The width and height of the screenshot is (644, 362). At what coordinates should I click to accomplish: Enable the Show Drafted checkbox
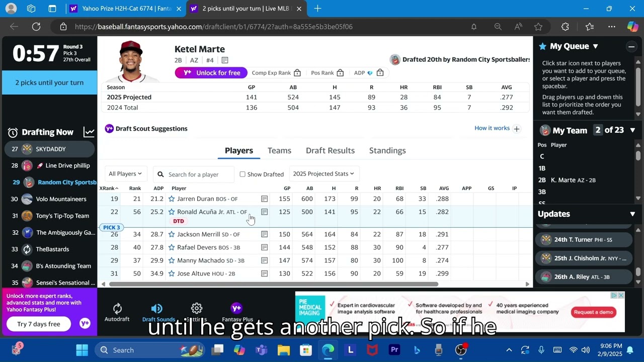(243, 174)
